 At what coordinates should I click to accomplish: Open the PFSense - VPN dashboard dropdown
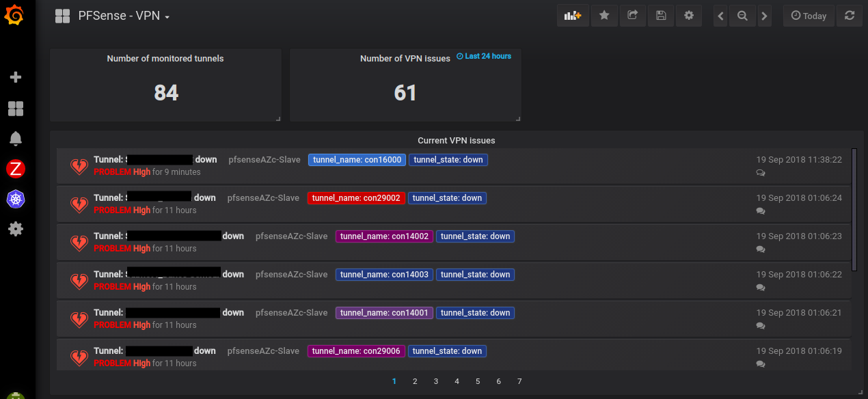point(124,16)
